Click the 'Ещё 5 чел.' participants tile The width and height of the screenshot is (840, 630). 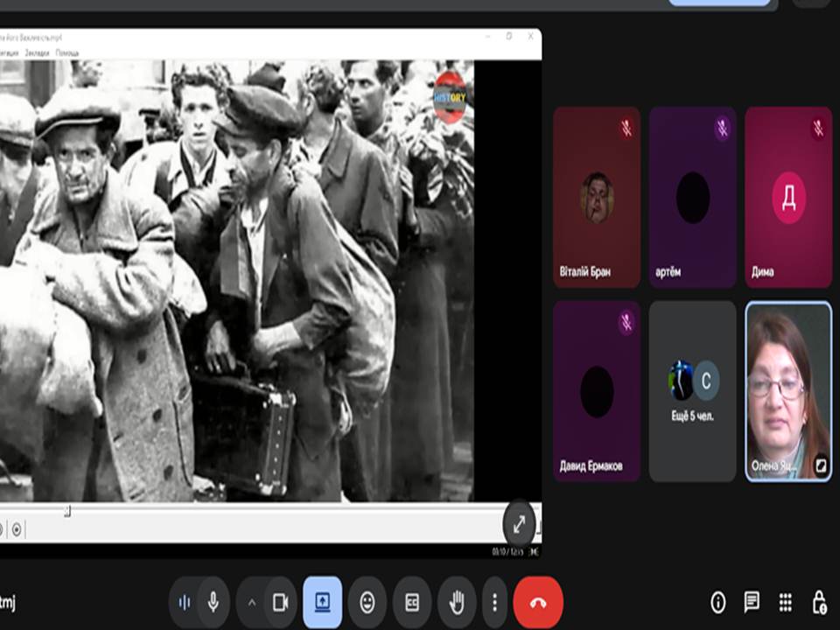(x=692, y=391)
